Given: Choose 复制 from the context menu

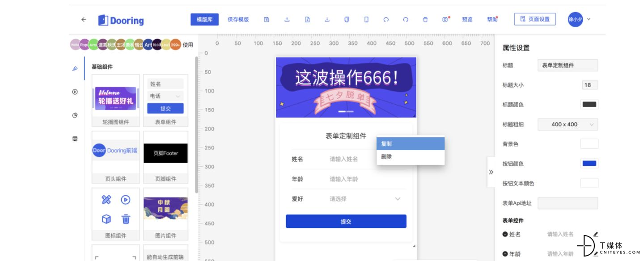Looking at the screenshot, I should pos(411,144).
